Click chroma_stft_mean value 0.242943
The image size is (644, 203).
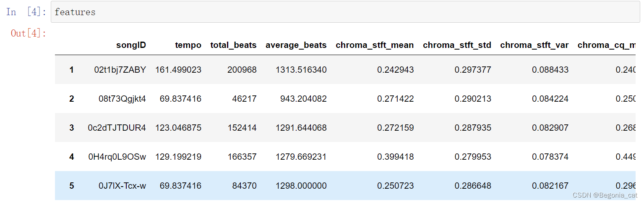coord(395,70)
